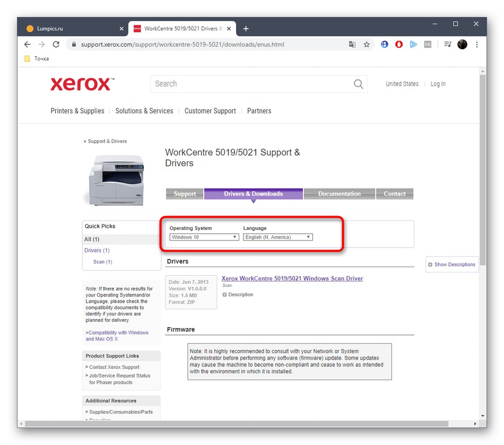Open the Contact tab
The width and height of the screenshot is (504, 445).
pyautogui.click(x=394, y=194)
